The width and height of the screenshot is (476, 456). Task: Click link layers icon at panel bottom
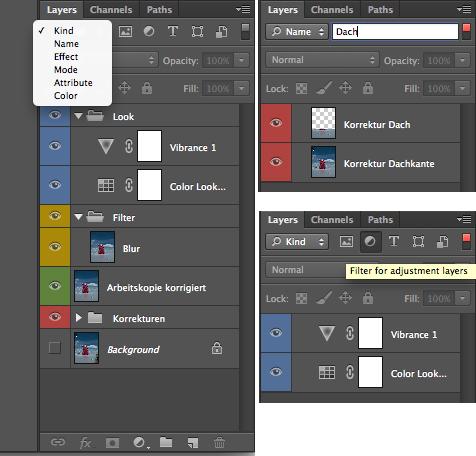point(58,442)
